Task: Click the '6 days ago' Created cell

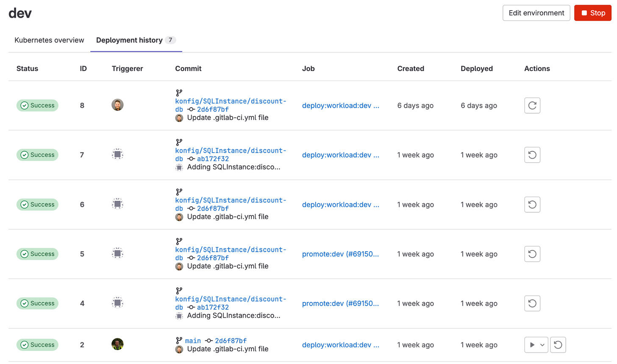Action: [415, 106]
